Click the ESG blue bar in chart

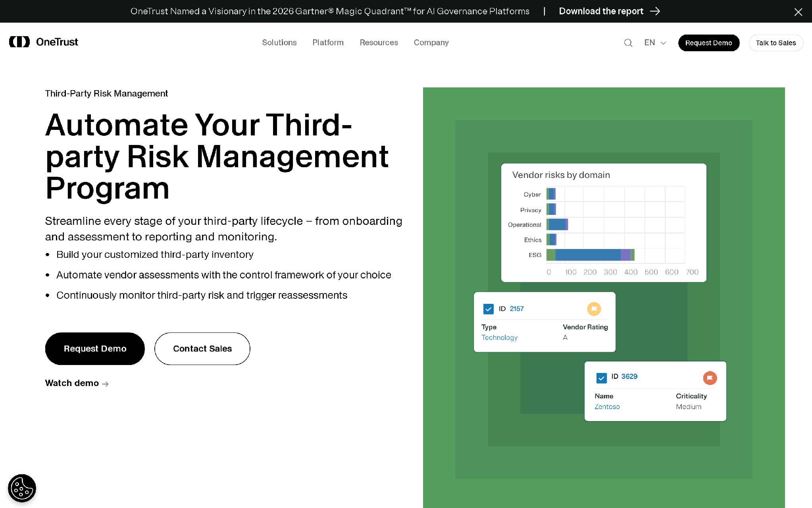click(588, 255)
